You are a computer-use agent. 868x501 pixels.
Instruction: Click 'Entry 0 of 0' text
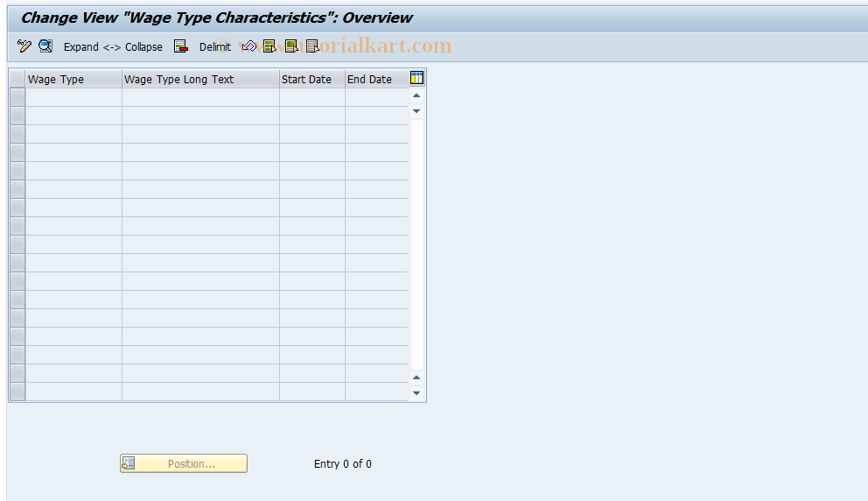343,464
